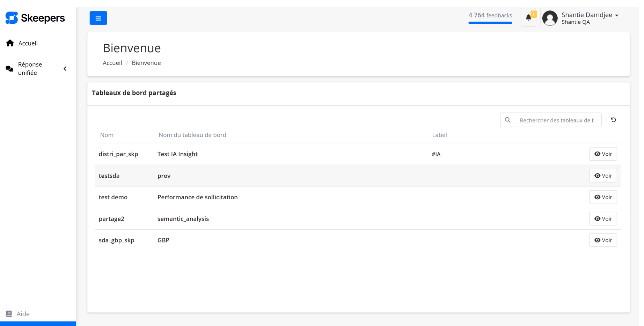
Task: Focus the dashboard search input field
Action: click(x=557, y=120)
